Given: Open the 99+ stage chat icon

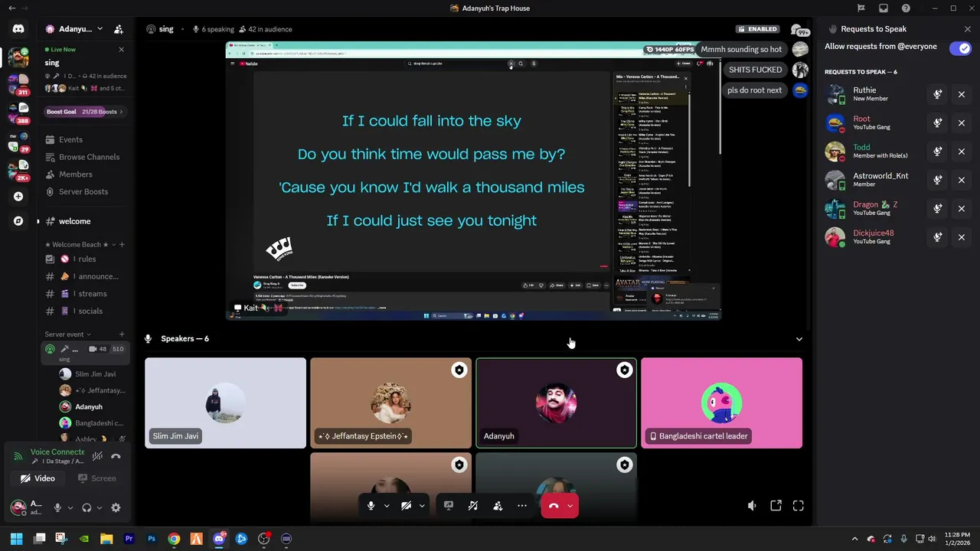Looking at the screenshot, I should [799, 31].
